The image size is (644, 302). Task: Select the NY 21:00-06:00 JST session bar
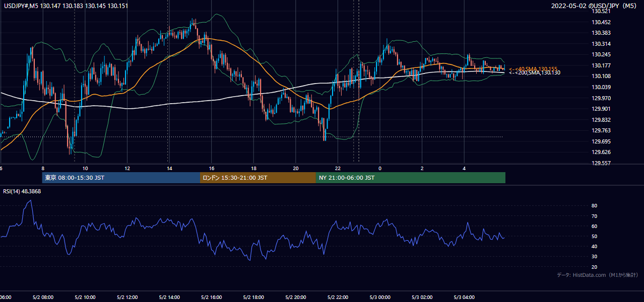tap(411, 178)
